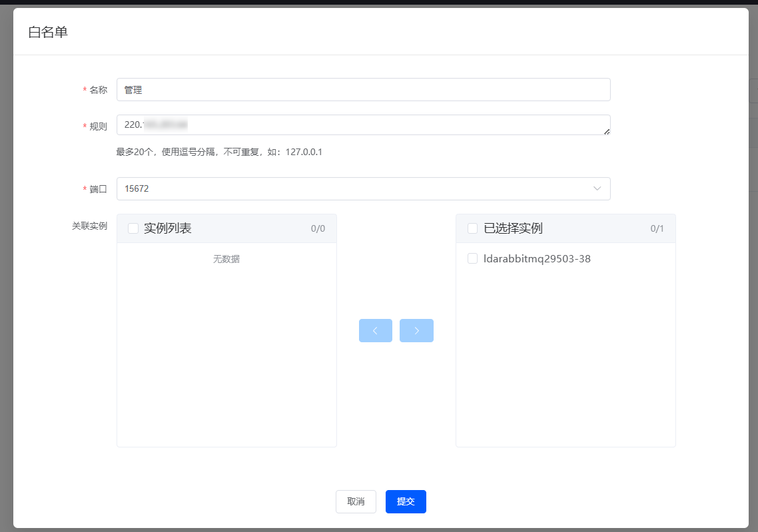This screenshot has width=758, height=532.
Task: Click the left arrow transfer button
Action: [x=376, y=331]
